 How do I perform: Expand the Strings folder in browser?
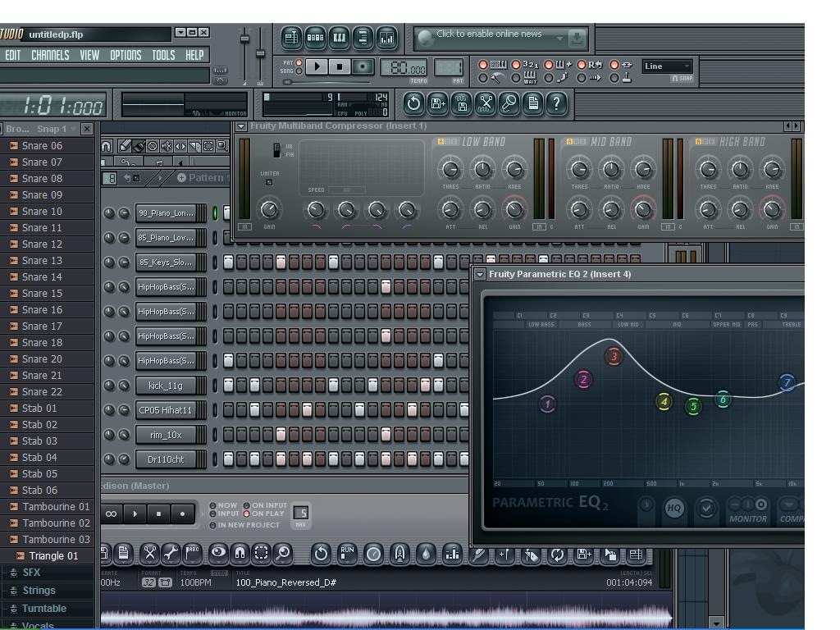pyautogui.click(x=39, y=591)
